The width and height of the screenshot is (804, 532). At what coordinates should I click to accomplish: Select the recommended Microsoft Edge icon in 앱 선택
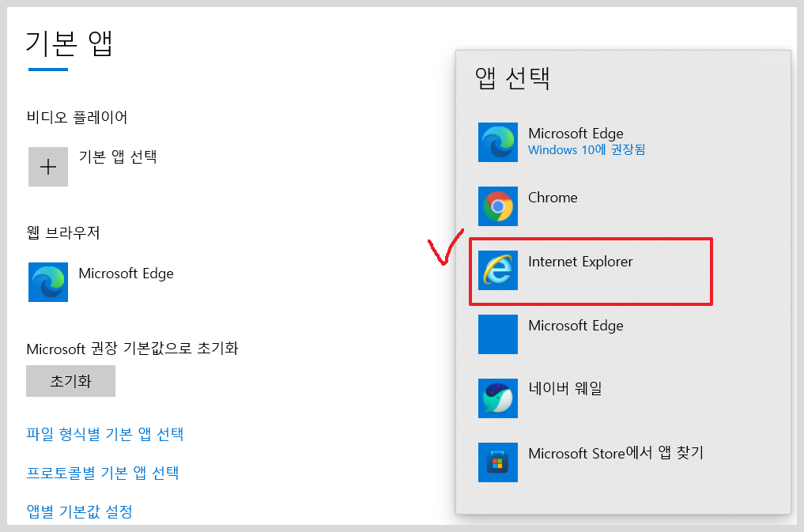pyautogui.click(x=498, y=142)
